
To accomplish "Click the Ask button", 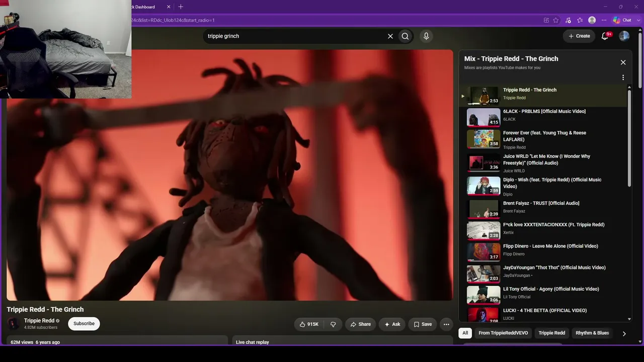I will click(392, 324).
